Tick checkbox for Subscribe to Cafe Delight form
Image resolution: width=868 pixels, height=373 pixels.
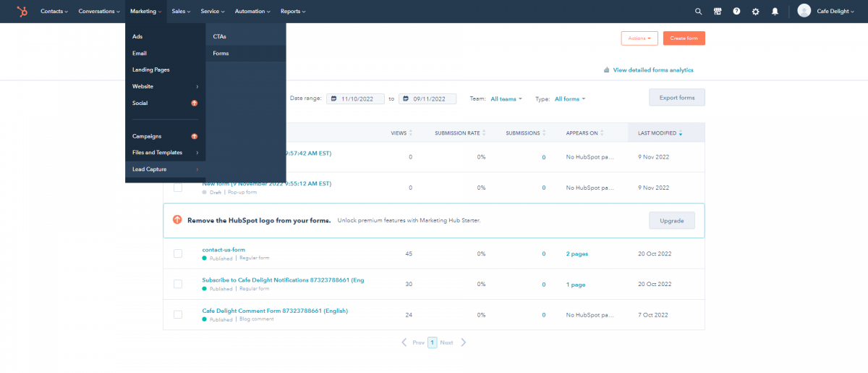178,284
